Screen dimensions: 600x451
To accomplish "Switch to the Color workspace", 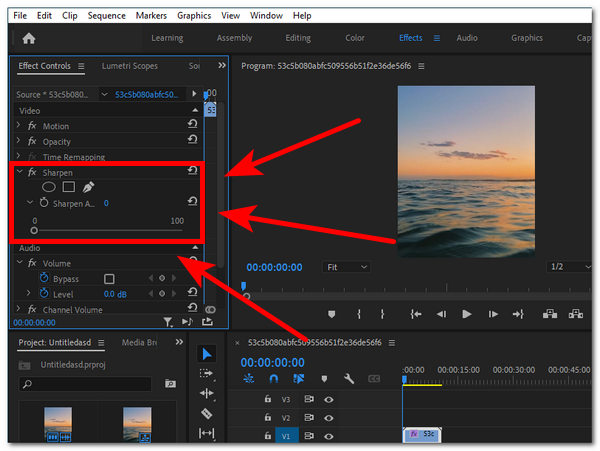I will point(354,38).
